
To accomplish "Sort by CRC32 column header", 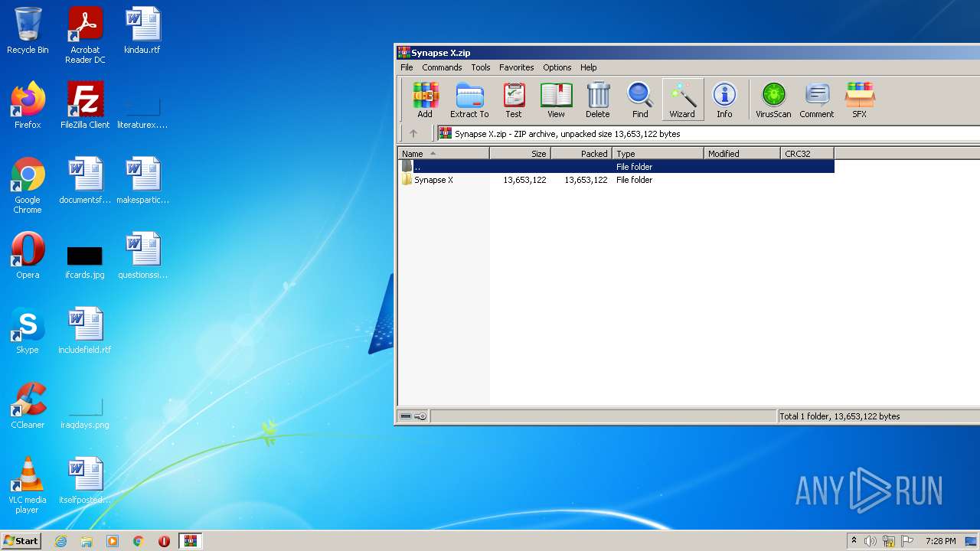I will pyautogui.click(x=807, y=153).
